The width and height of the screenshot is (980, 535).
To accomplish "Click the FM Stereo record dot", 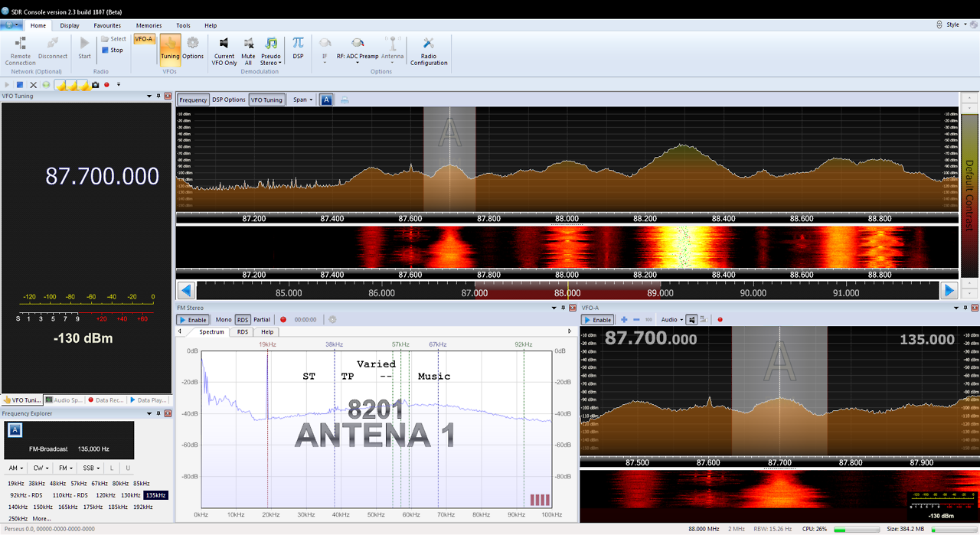I will 283,320.
